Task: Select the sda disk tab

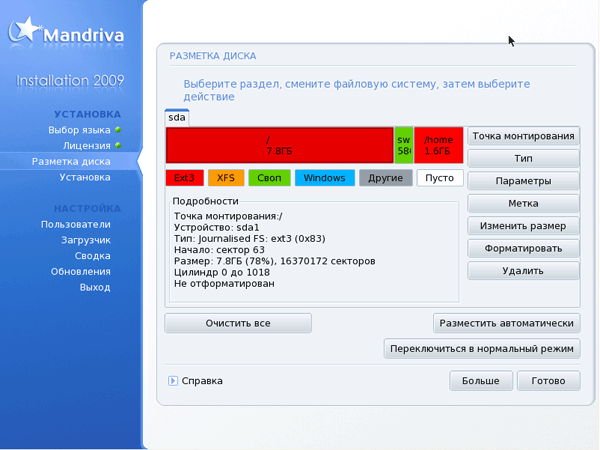Action: tap(177, 117)
